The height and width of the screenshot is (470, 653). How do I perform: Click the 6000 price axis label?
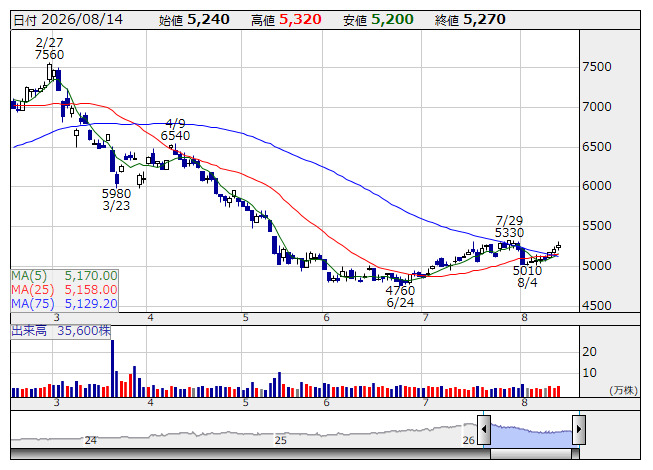[x=597, y=186]
